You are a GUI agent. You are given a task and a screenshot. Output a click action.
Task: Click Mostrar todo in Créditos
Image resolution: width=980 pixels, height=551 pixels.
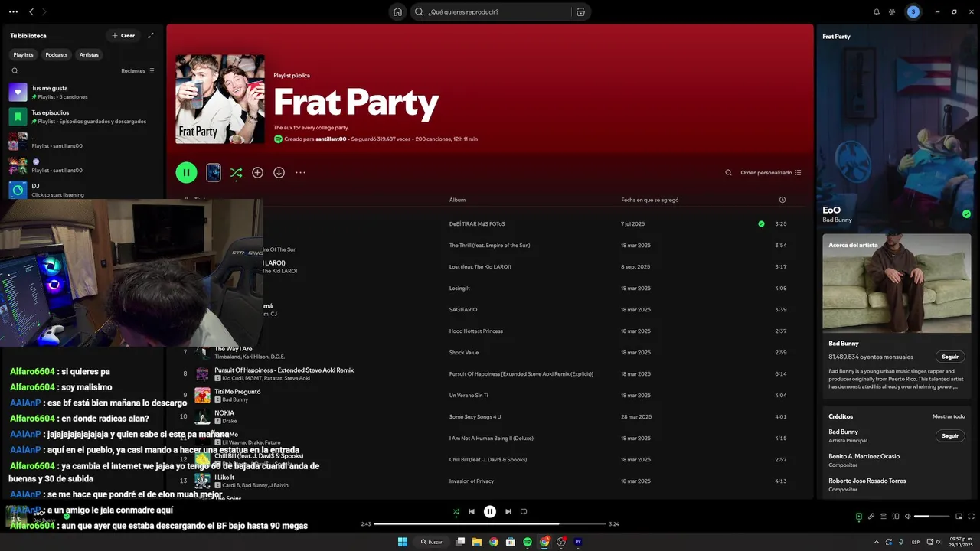click(x=949, y=416)
